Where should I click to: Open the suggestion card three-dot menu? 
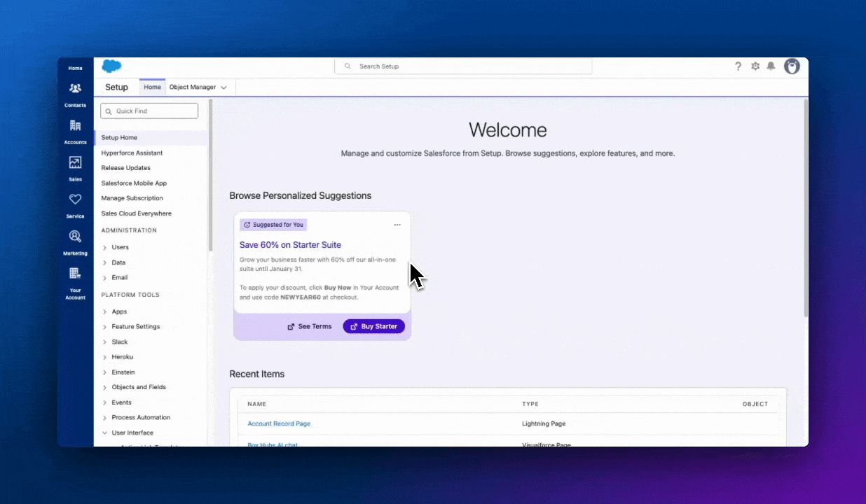[397, 225]
